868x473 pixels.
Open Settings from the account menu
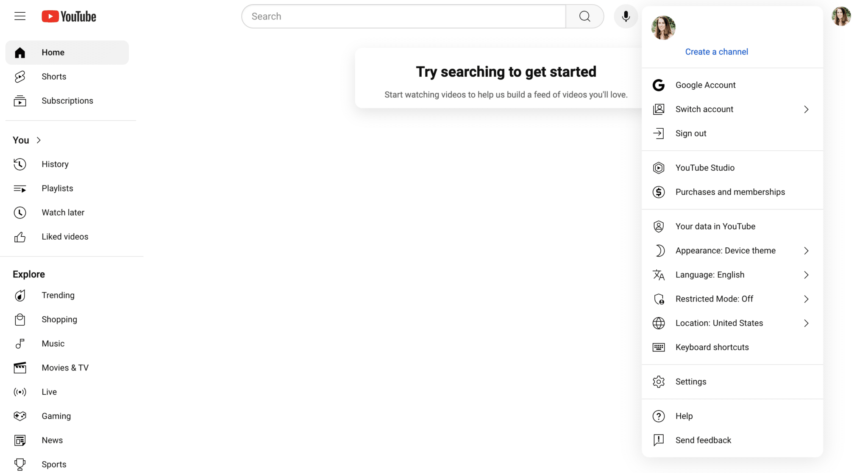click(691, 381)
